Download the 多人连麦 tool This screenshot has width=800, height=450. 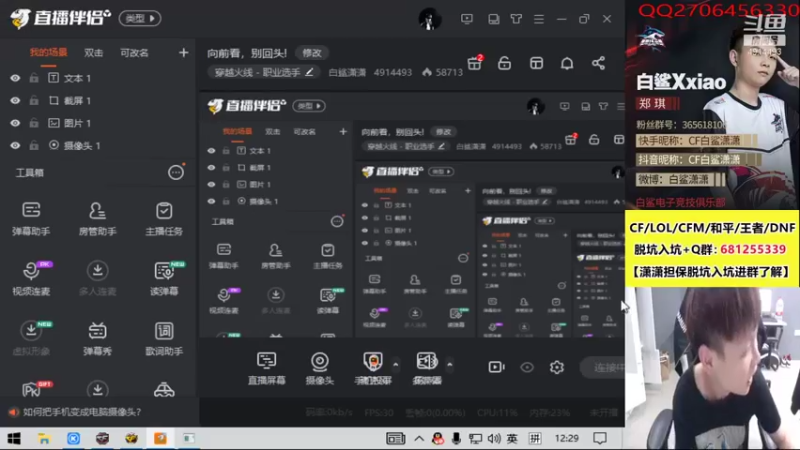click(97, 279)
